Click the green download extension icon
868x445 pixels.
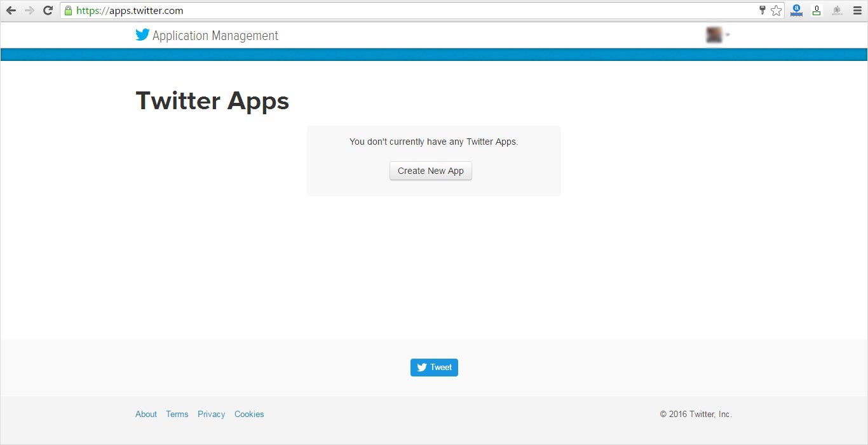(817, 10)
